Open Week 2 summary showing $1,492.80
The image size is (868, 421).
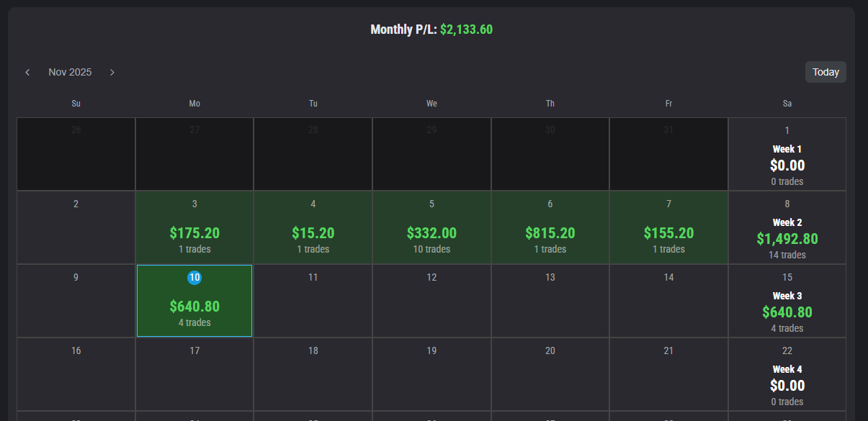(787, 228)
